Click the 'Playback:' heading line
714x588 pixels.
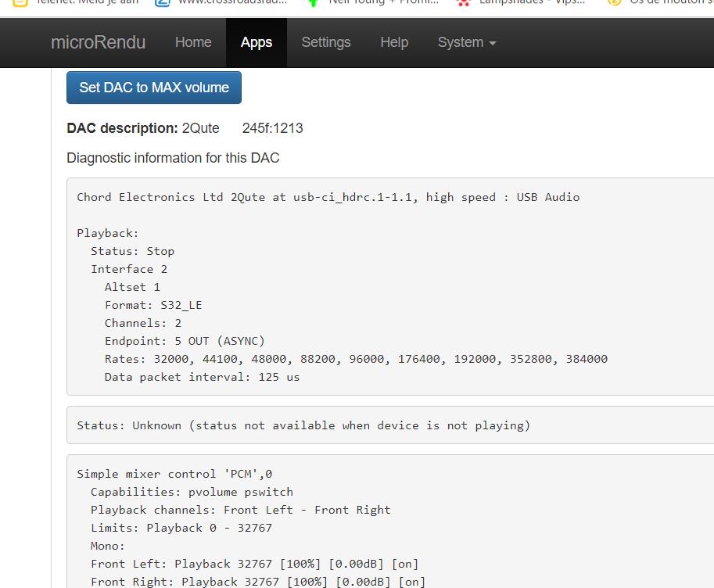click(x=107, y=233)
